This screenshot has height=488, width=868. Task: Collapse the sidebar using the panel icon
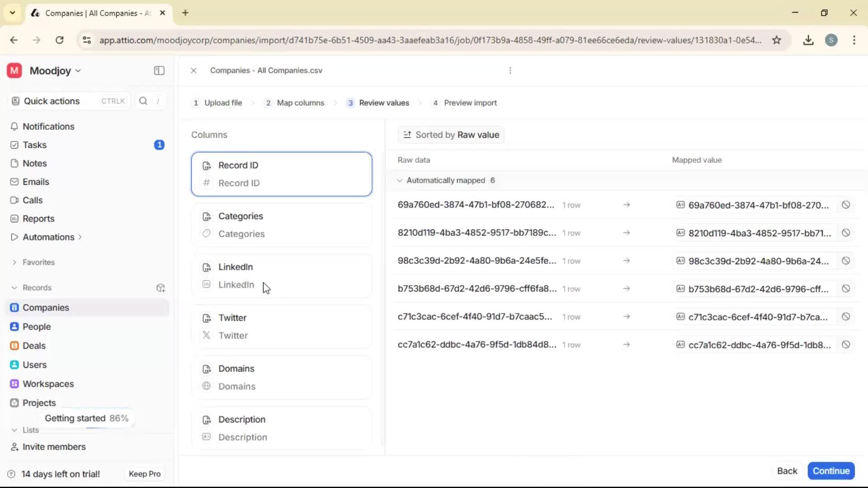pos(159,70)
